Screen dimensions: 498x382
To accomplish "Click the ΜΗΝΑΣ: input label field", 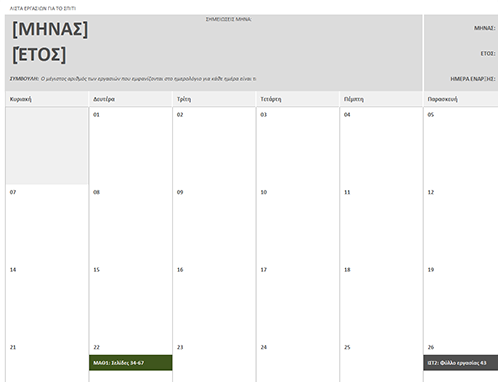I will 484,28.
